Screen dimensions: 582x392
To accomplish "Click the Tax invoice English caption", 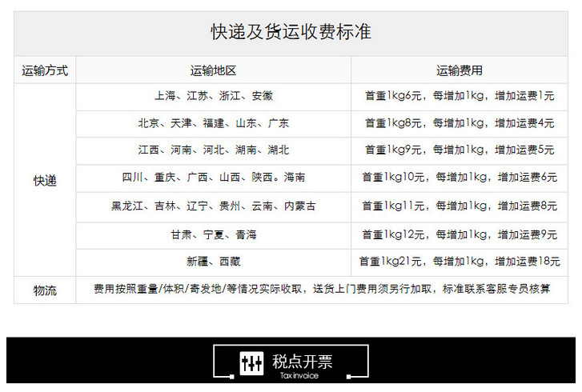I will tap(299, 376).
